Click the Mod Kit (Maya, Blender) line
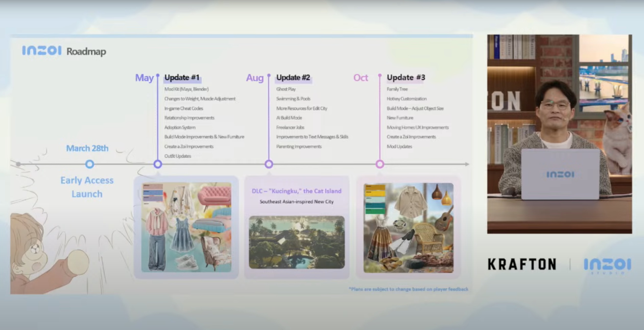 (x=186, y=89)
